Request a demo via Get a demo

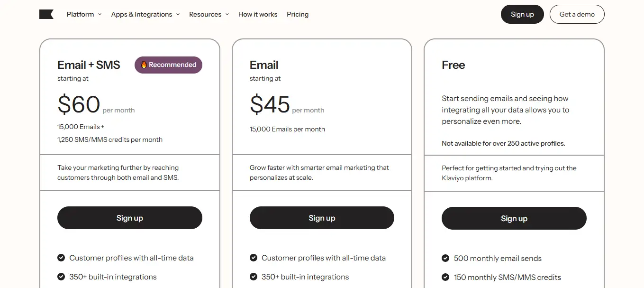tap(577, 14)
